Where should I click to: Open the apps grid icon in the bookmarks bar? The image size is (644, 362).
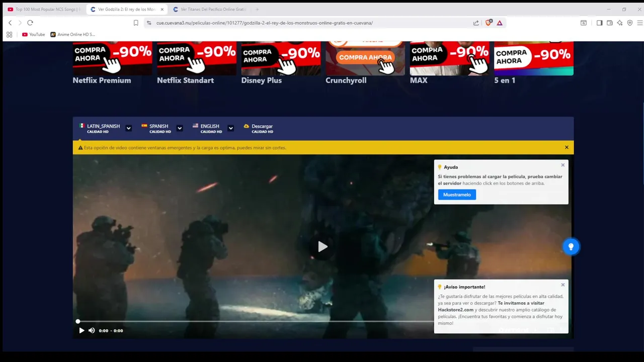point(9,35)
